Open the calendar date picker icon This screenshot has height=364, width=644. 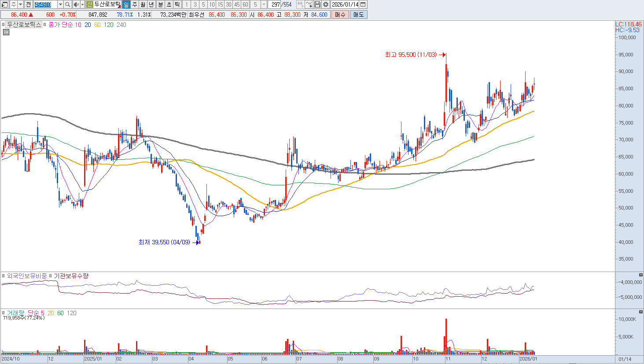coord(363,4)
